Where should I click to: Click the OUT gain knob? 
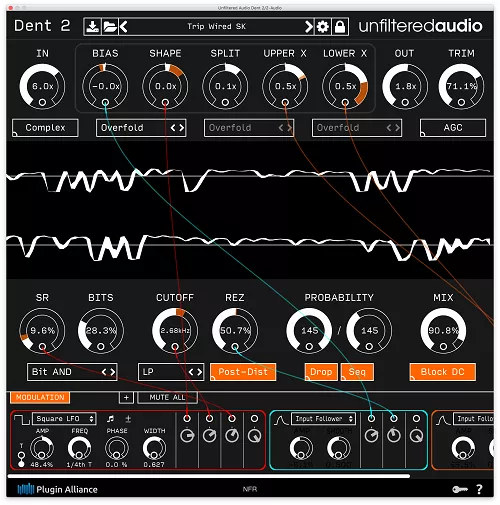(405, 86)
